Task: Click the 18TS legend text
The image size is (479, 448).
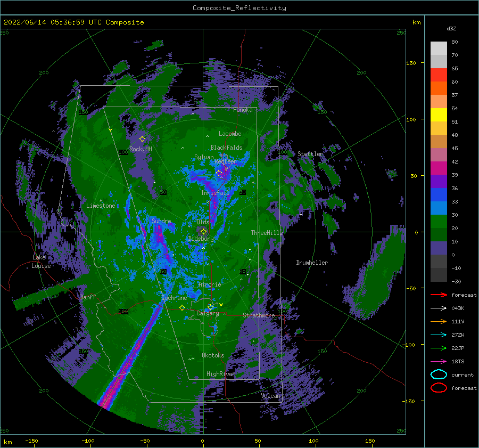Action: tap(458, 362)
